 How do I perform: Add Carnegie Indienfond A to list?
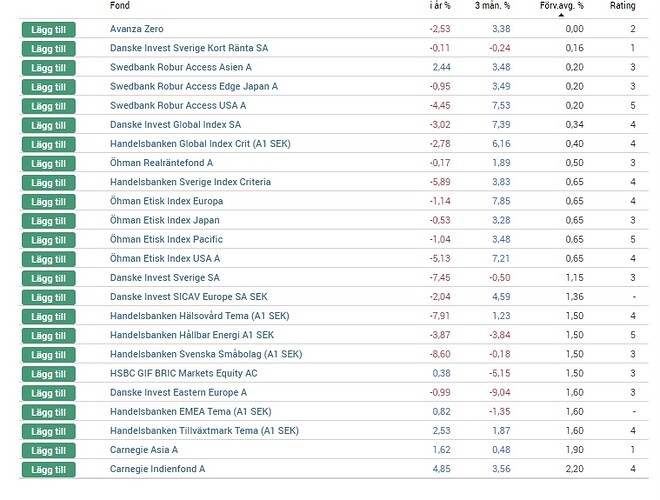48,470
